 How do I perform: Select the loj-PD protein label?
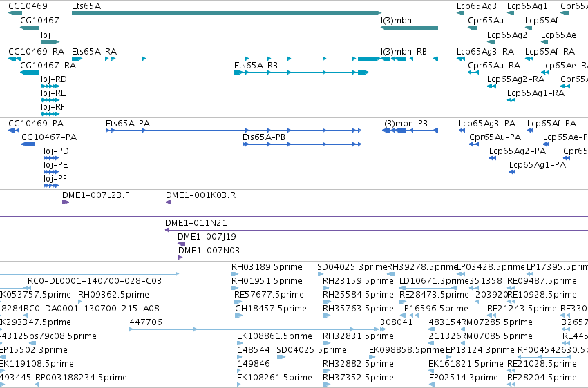tap(56, 151)
